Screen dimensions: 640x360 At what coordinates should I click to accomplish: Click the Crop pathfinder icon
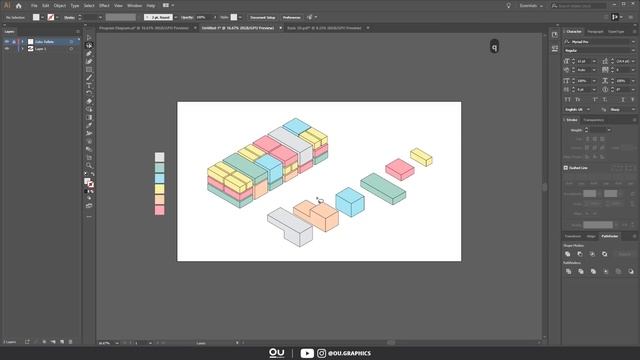tap(606, 271)
